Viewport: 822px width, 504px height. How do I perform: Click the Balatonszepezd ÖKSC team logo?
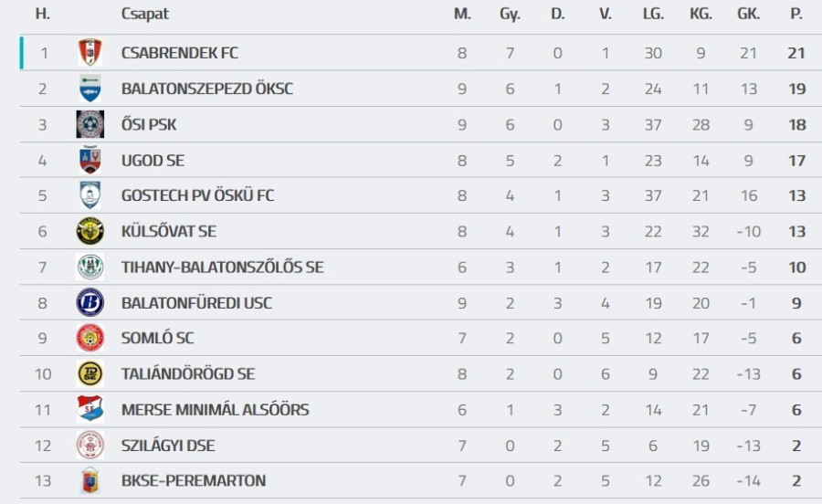tap(90, 89)
